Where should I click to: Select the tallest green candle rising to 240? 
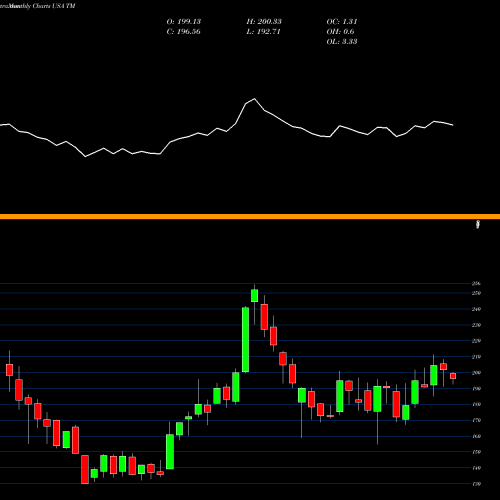click(245, 340)
